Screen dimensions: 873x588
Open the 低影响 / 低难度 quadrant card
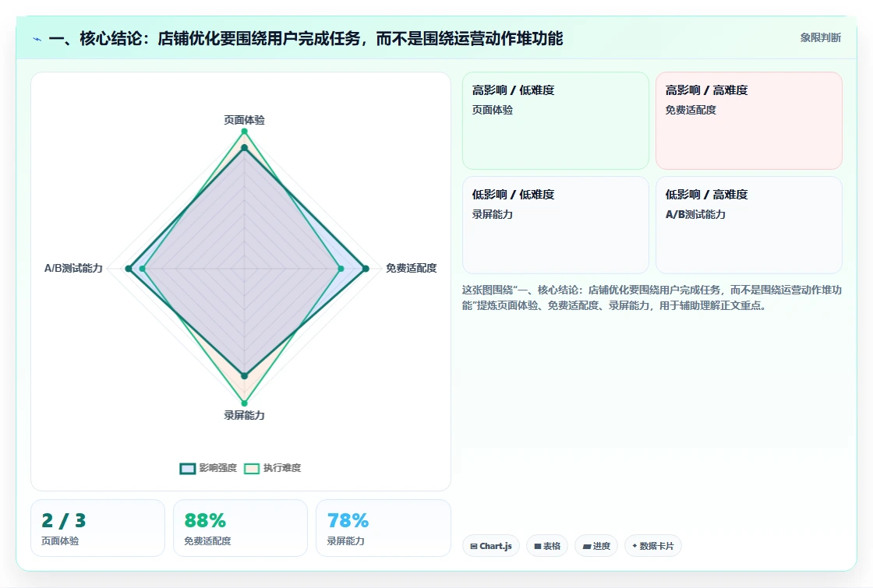click(x=556, y=225)
